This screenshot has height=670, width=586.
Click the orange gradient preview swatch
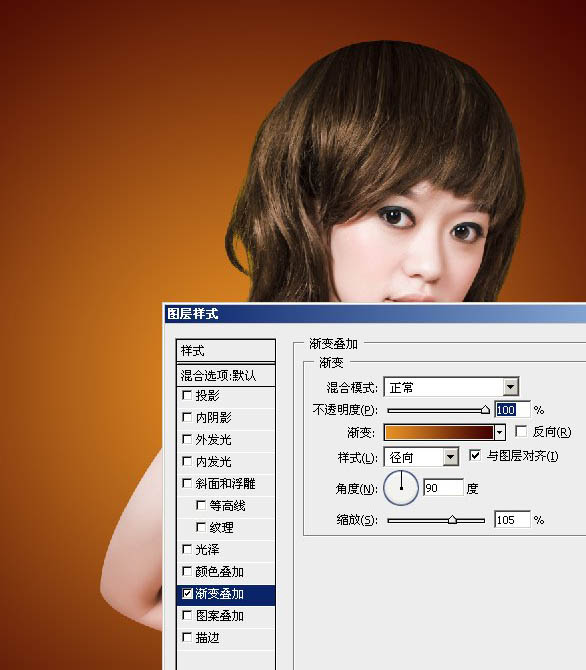[x=439, y=432]
